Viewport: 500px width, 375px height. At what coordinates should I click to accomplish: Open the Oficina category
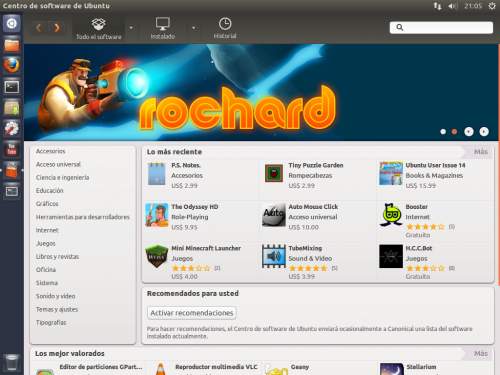click(46, 269)
